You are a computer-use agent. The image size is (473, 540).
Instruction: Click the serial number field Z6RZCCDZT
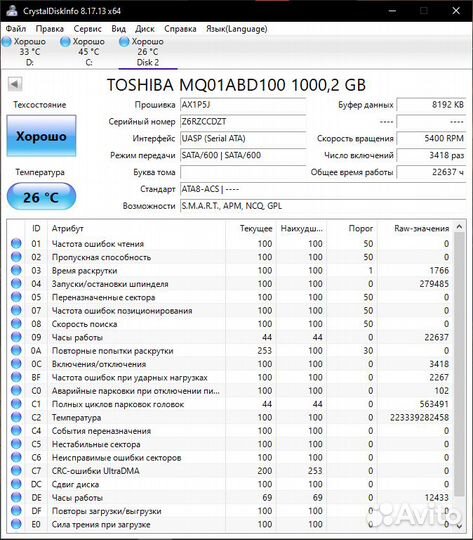pos(243,122)
